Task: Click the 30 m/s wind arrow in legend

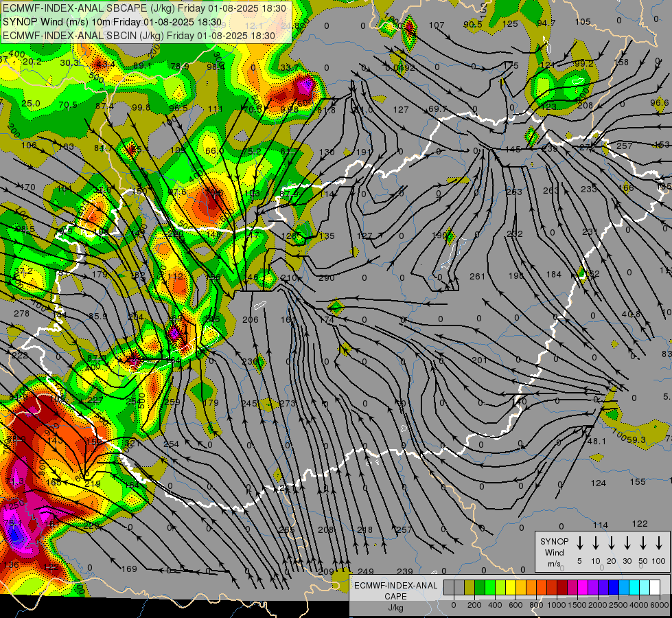Action: [627, 543]
